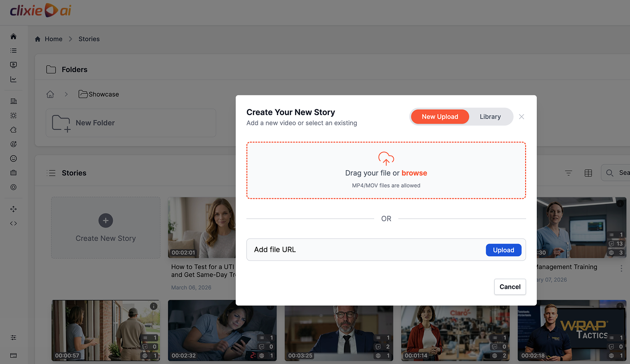Open the billing card icon in the sidebar
This screenshot has height=364, width=630.
pos(13,355)
